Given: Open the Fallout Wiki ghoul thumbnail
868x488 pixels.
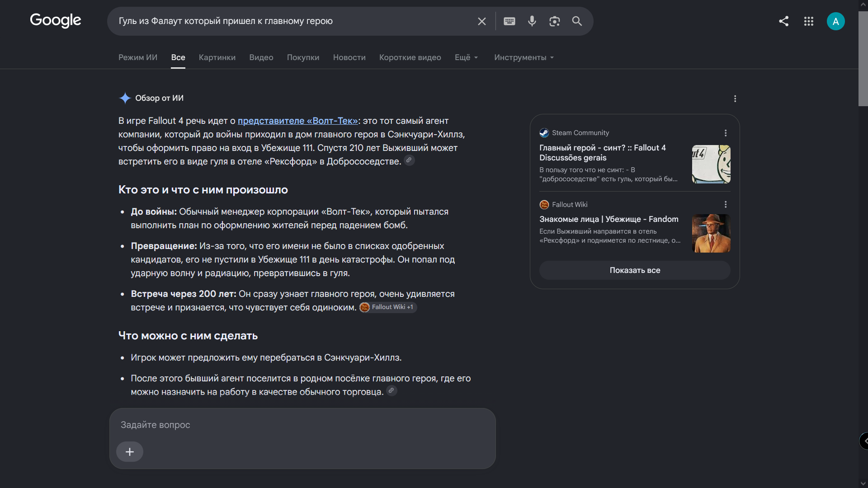Looking at the screenshot, I should click(711, 233).
